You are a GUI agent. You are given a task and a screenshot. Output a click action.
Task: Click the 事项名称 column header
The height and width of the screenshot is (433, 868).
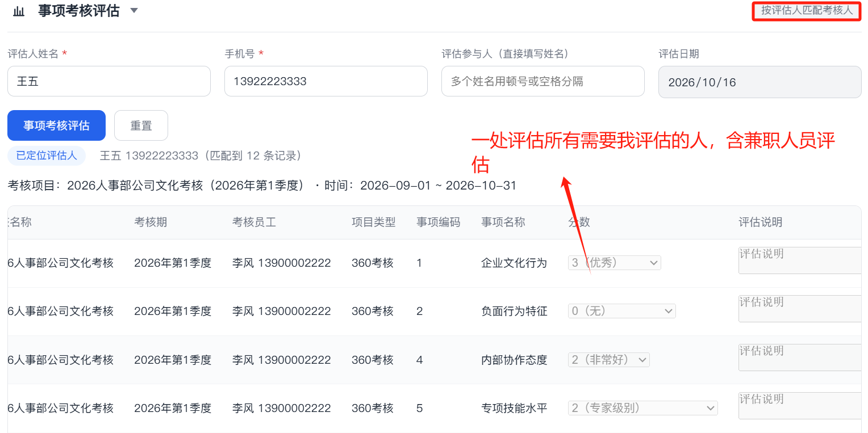503,222
